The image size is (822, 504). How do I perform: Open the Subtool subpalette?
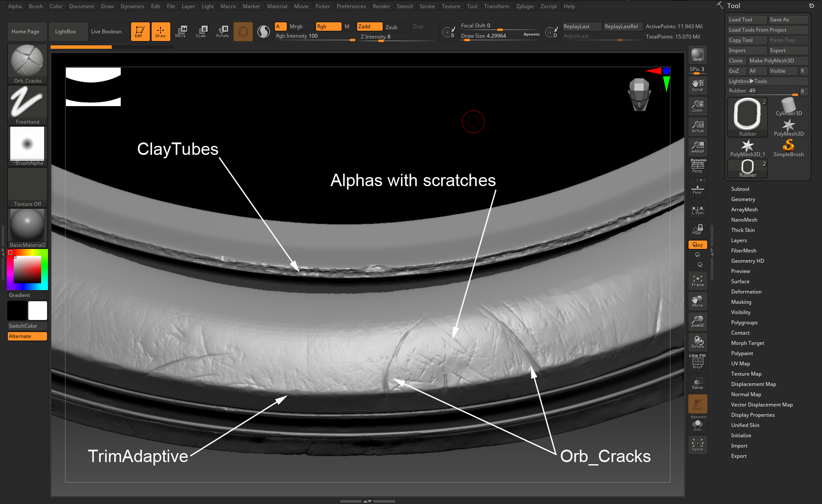(x=740, y=189)
